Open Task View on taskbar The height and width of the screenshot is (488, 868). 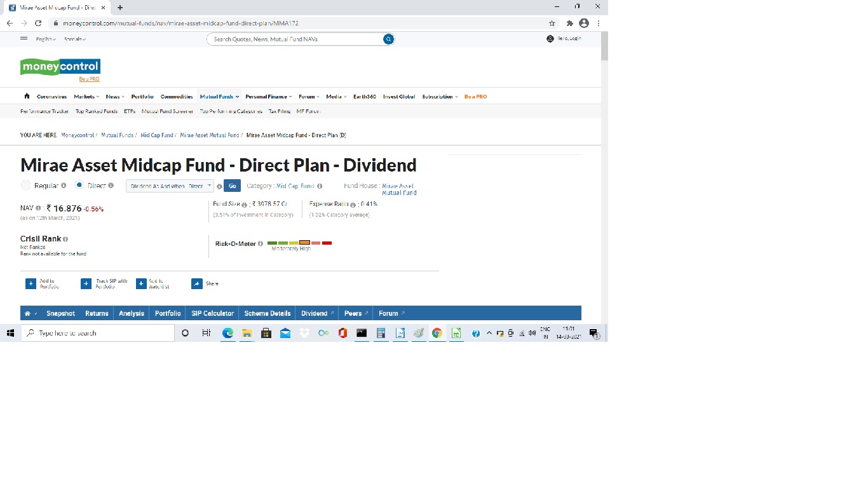coord(207,333)
